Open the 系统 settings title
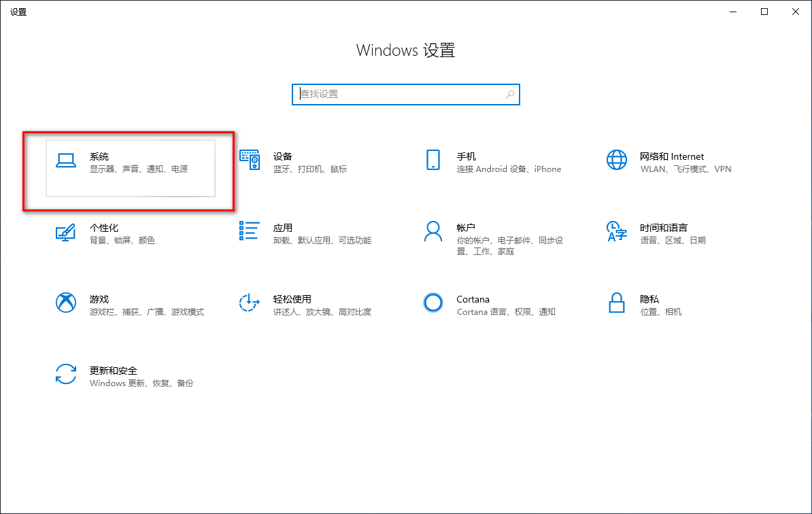 (x=99, y=156)
